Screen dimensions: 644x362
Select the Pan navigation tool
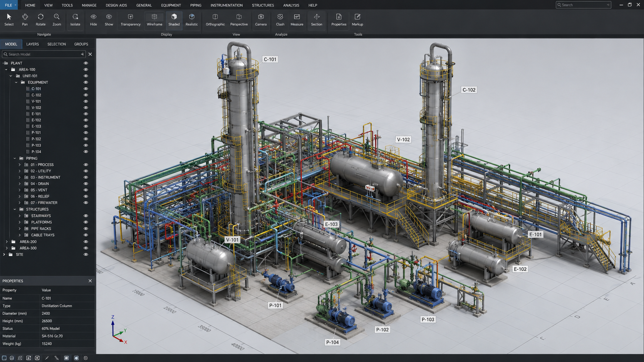[x=25, y=20]
